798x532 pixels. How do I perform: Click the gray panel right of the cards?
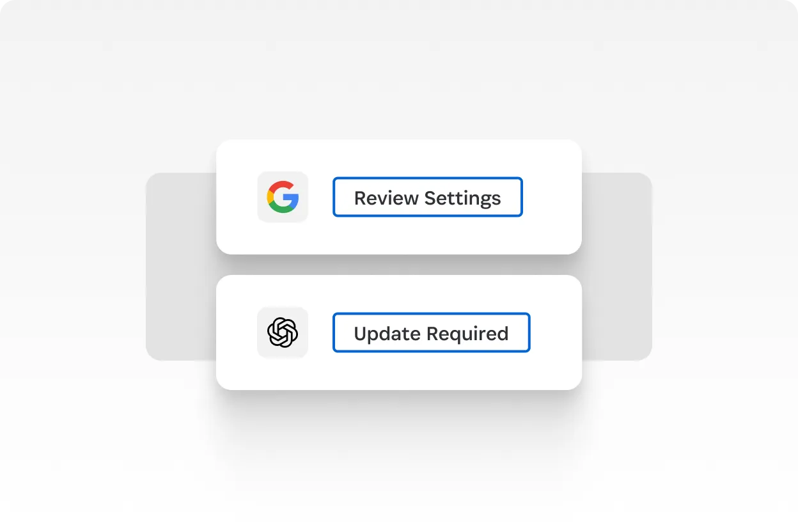click(617, 266)
